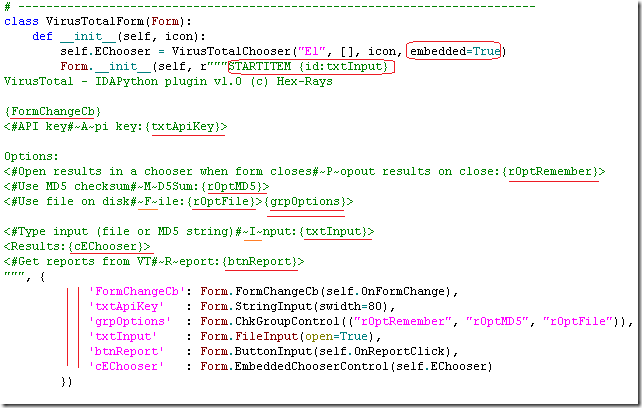642x408 pixels.
Task: Click {cEChooser} in the Results line
Action: pyautogui.click(x=106, y=246)
